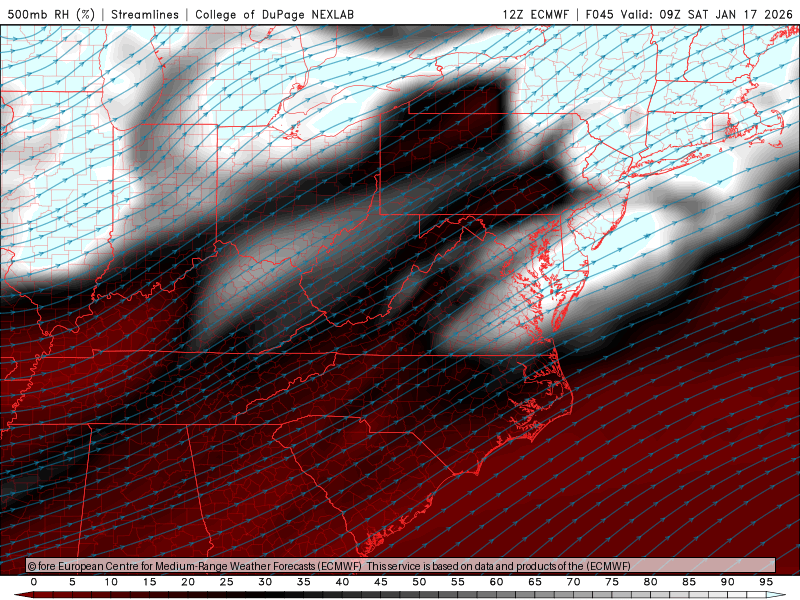This screenshot has height=600, width=800.
Task: Click the "College of DuPage NEXLAB" header text
Action: (x=274, y=14)
